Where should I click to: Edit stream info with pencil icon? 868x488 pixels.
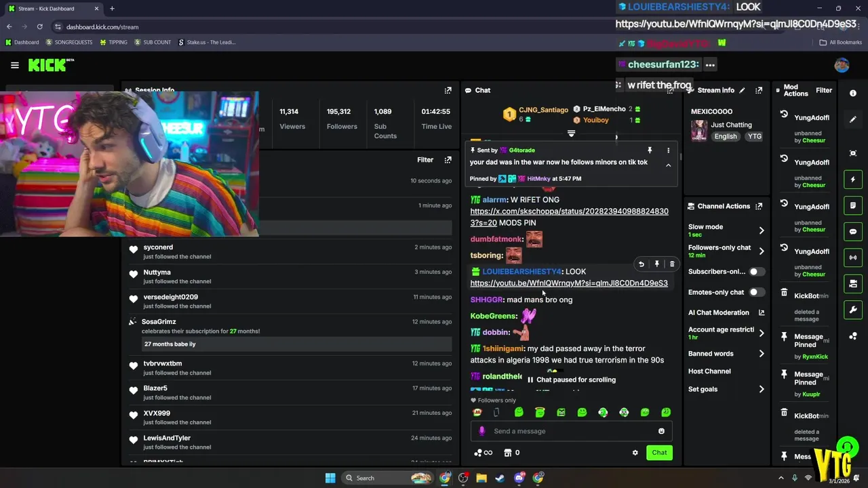pos(743,90)
